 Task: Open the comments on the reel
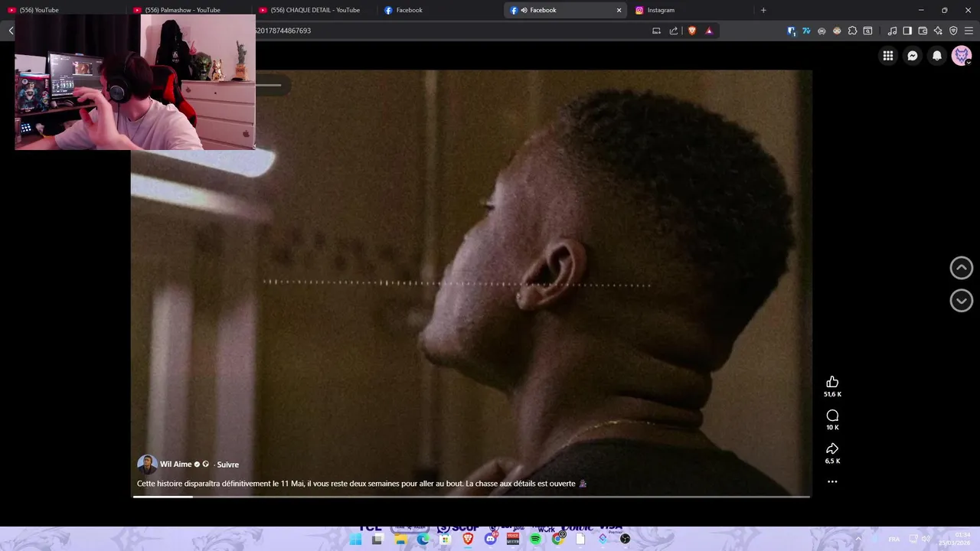[x=832, y=416]
